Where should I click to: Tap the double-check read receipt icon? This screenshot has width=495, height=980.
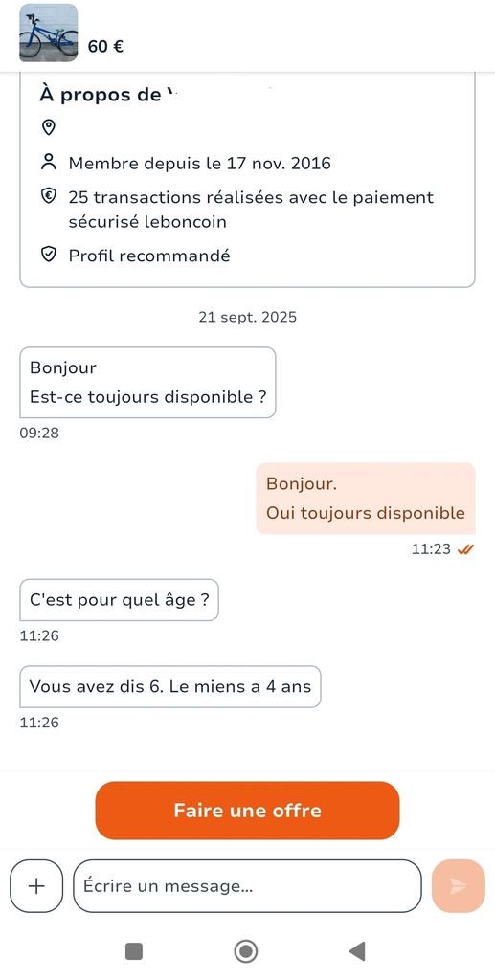465,549
